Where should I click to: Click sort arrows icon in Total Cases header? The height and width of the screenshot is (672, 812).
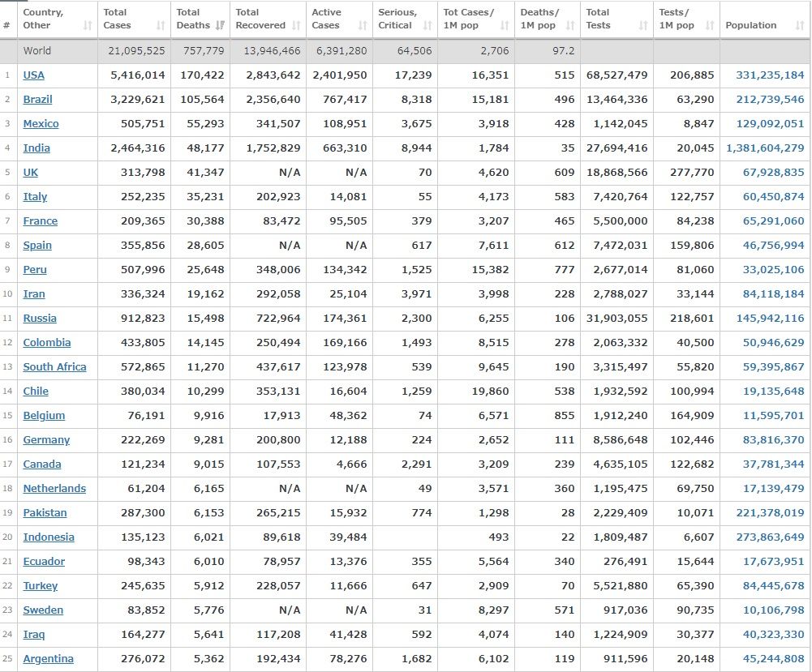[161, 26]
